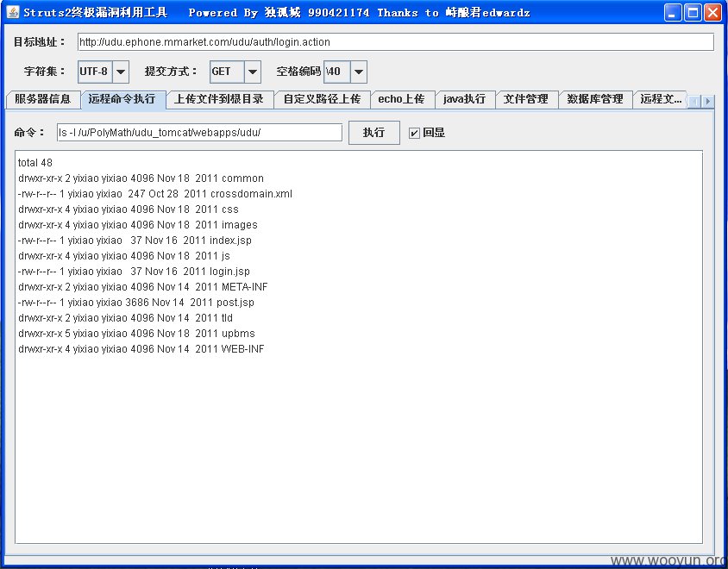The image size is (728, 569).
Task: Open the 字符集 UTF-8 dropdown
Action: click(x=120, y=72)
